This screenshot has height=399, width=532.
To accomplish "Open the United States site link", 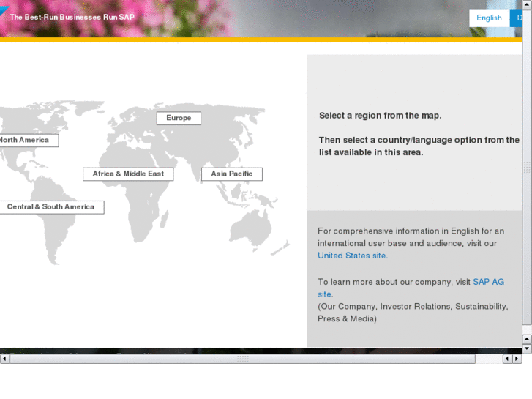I will (x=353, y=256).
